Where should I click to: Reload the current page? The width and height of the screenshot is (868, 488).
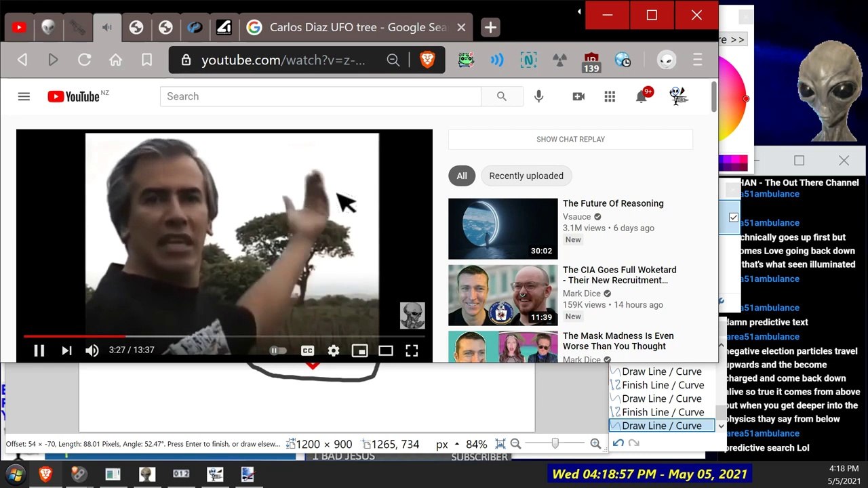[x=84, y=60]
